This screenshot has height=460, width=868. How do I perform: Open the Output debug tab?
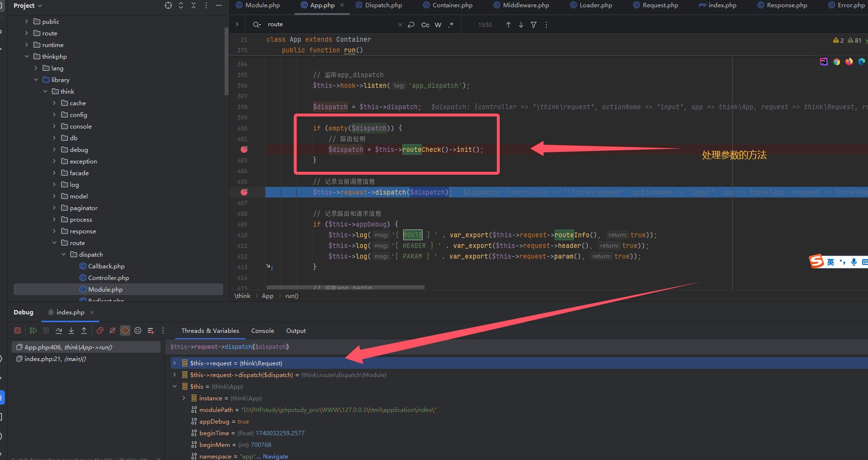coord(296,330)
